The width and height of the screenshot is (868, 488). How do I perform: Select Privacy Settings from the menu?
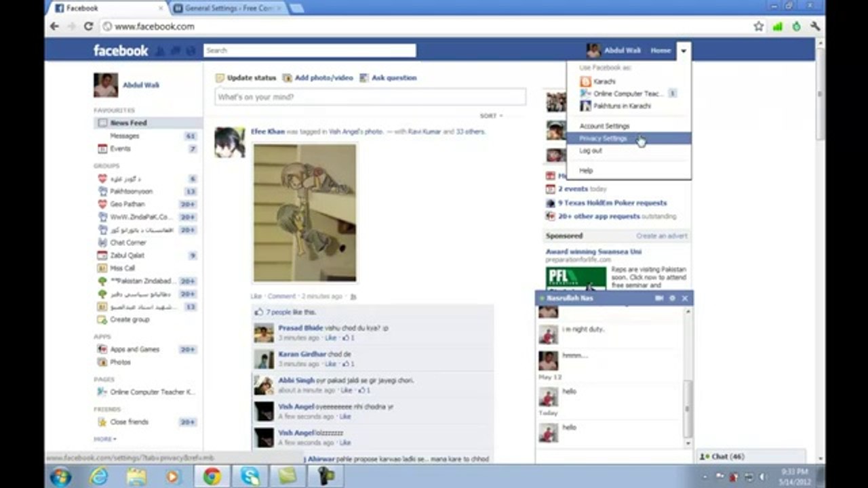tap(629, 138)
